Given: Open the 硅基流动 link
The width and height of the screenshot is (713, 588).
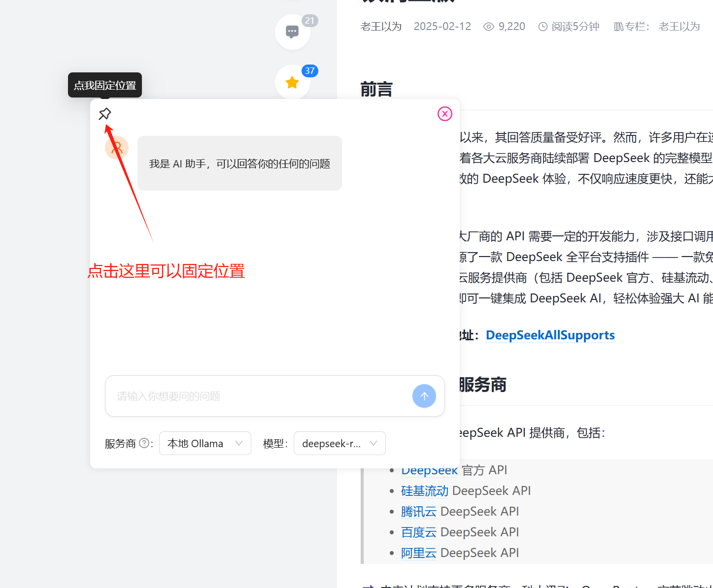Looking at the screenshot, I should click(x=425, y=491).
